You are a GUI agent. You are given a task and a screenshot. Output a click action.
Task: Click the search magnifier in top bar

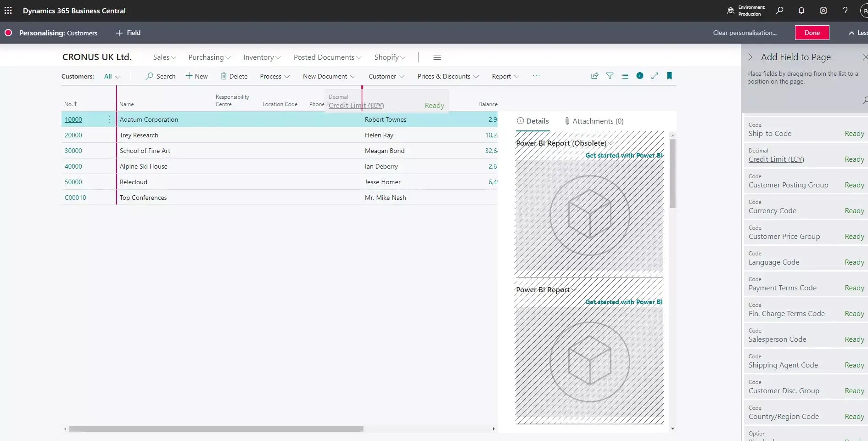pos(779,10)
